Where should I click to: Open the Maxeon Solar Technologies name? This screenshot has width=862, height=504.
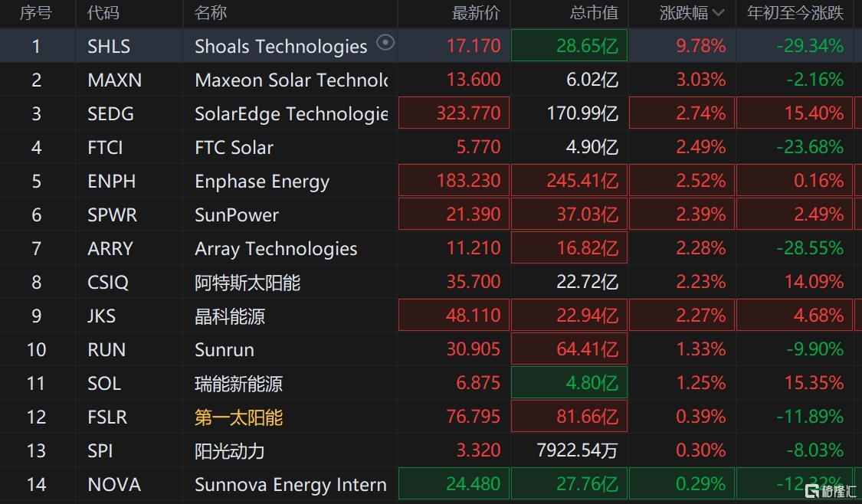point(291,80)
